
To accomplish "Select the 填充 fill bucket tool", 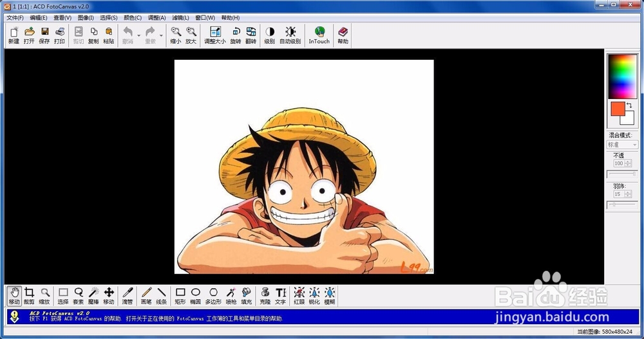I will 247,296.
